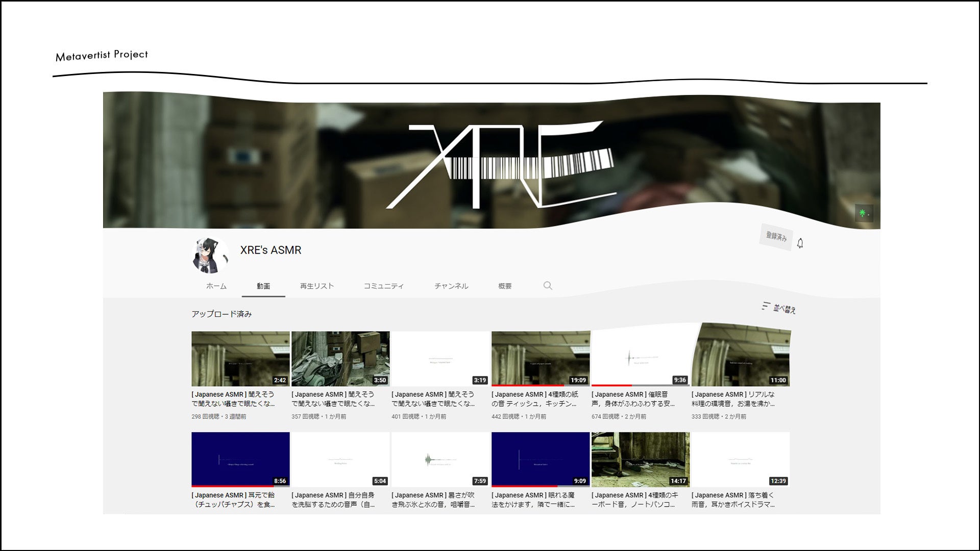Open the 再生リスト tab
This screenshot has height=551, width=980.
[x=316, y=286]
